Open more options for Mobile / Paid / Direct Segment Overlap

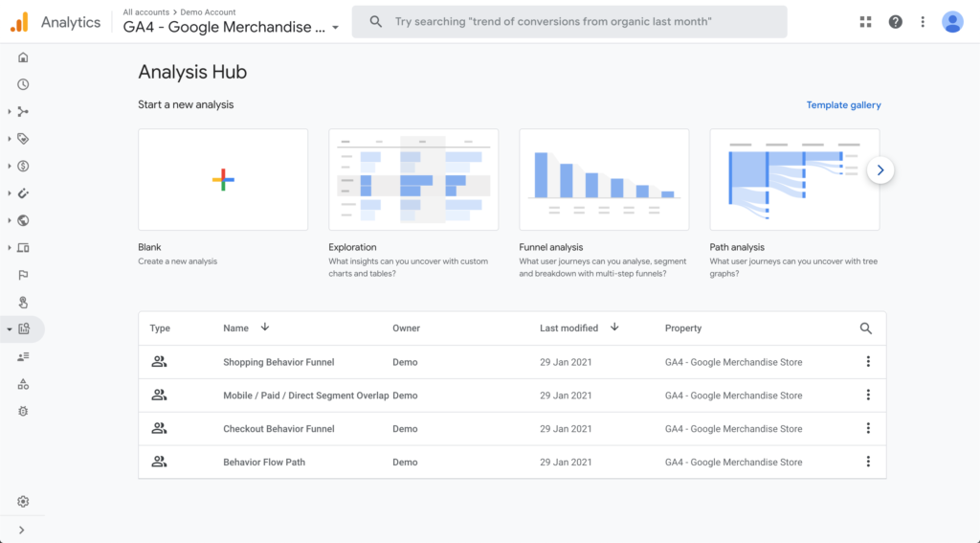click(868, 395)
